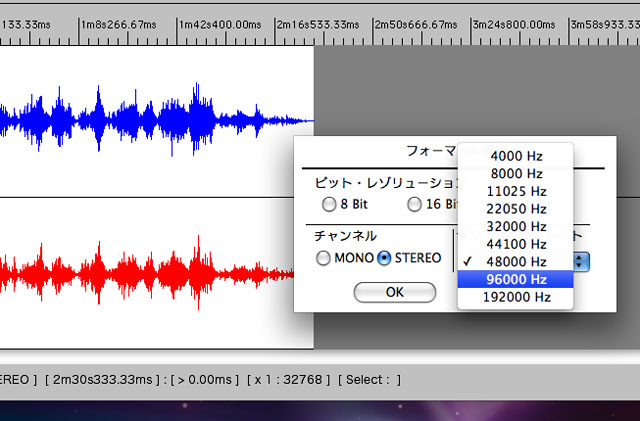
Task: Choose 192000 Hz sample rate
Action: [x=516, y=297]
